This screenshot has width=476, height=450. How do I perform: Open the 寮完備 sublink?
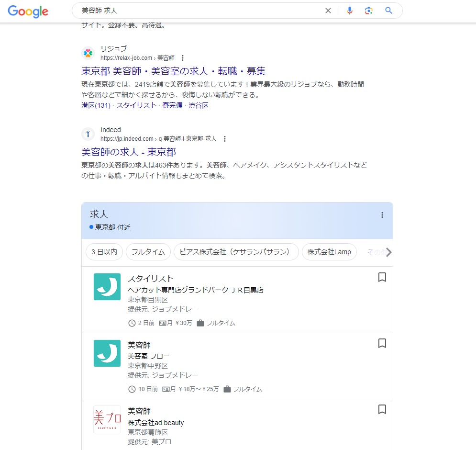tap(172, 105)
